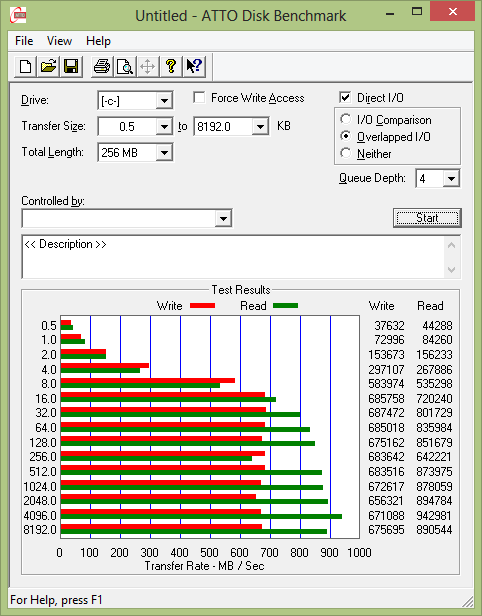Viewport: 482px width, 616px height.
Task: Click the Transfer Rate - MB / Sec axis label
Action: (x=204, y=566)
